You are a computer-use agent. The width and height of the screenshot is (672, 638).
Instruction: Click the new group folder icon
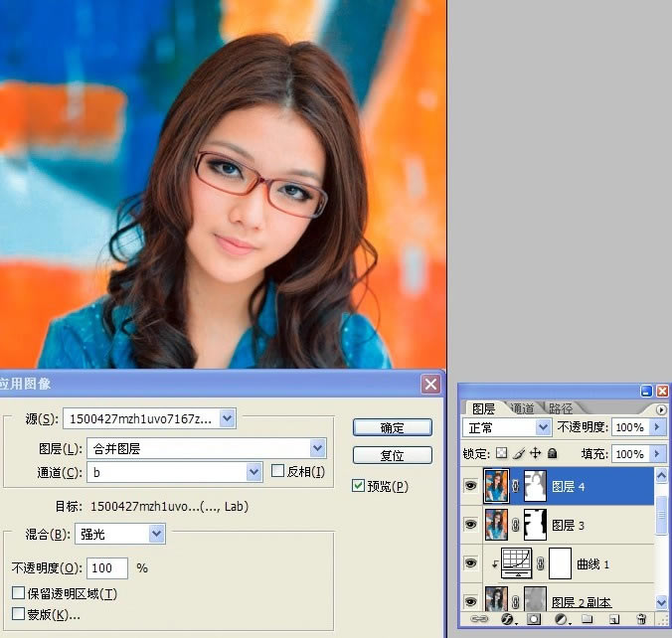(x=588, y=619)
